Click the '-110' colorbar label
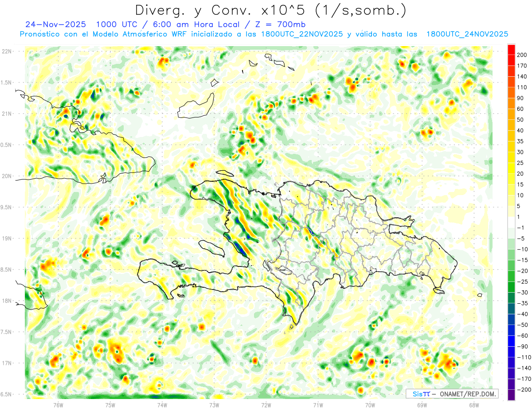 click(x=523, y=357)
